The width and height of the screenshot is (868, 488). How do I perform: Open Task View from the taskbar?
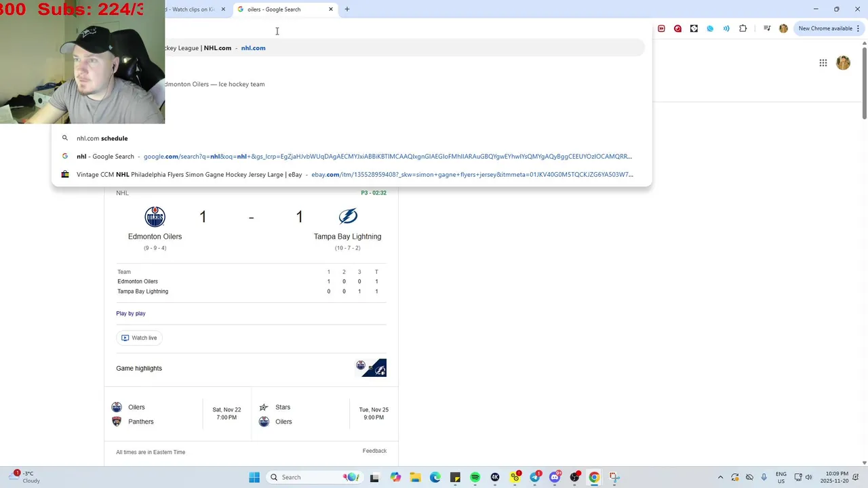[x=374, y=477]
